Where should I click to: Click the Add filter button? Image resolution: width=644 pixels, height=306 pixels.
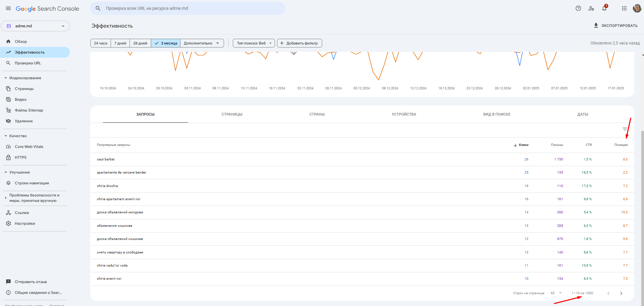(x=299, y=43)
